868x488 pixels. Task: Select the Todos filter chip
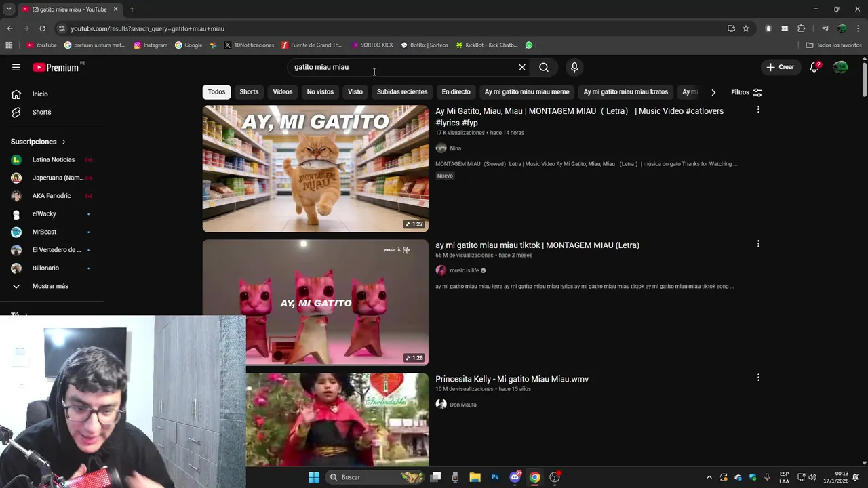(216, 92)
